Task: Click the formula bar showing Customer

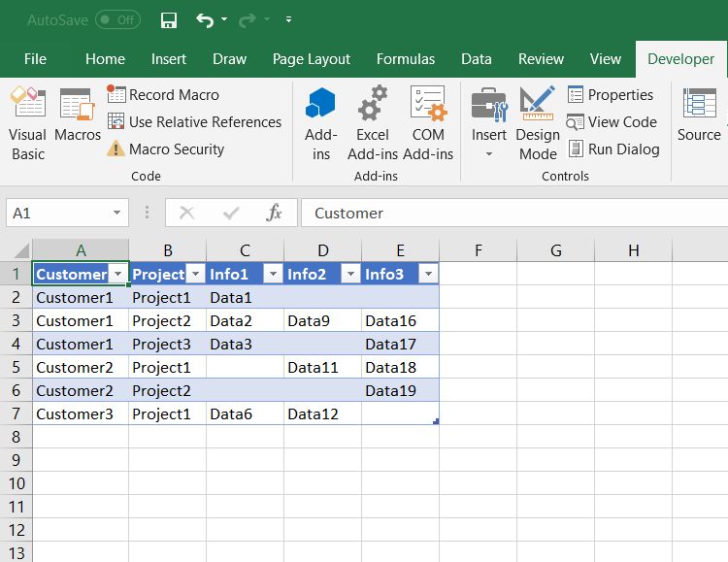Action: 514,213
